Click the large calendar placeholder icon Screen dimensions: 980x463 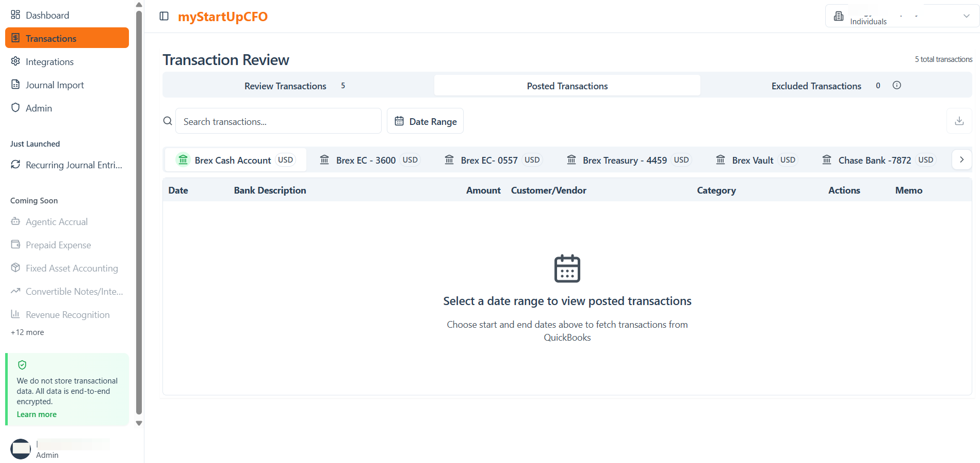(x=567, y=268)
